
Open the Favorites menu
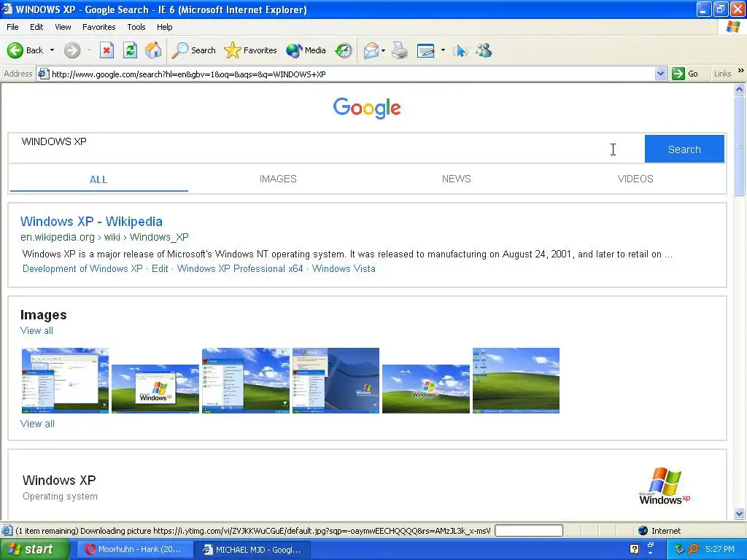[x=98, y=27]
